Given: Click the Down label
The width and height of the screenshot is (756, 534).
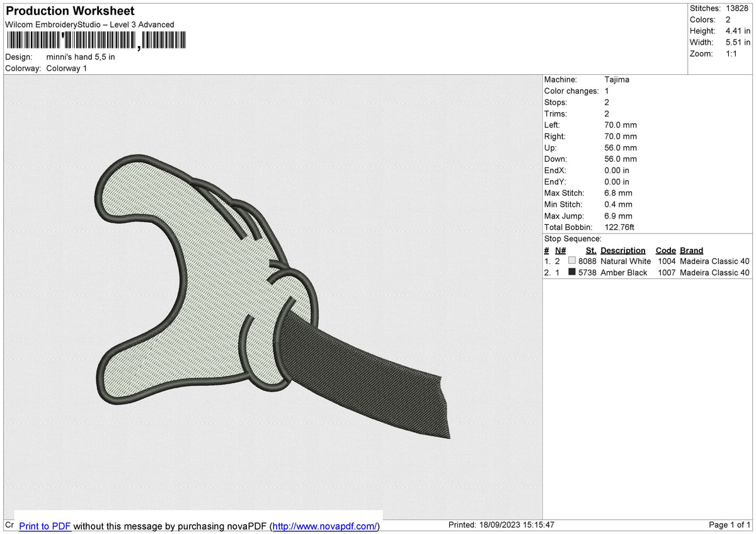Looking at the screenshot, I should 556,159.
